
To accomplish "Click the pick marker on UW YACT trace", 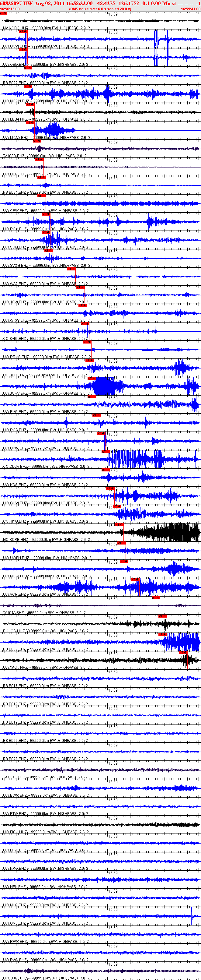I will pyautogui.click(x=183, y=652).
